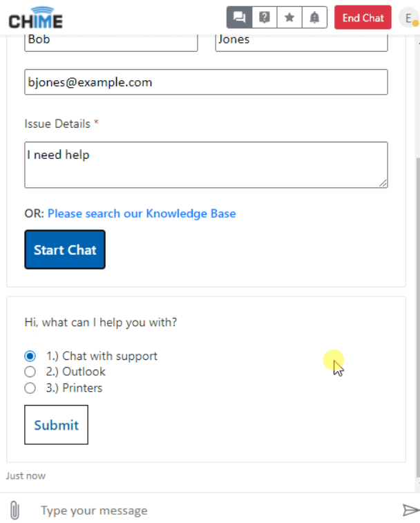Click the Issue Details text area

[206, 164]
